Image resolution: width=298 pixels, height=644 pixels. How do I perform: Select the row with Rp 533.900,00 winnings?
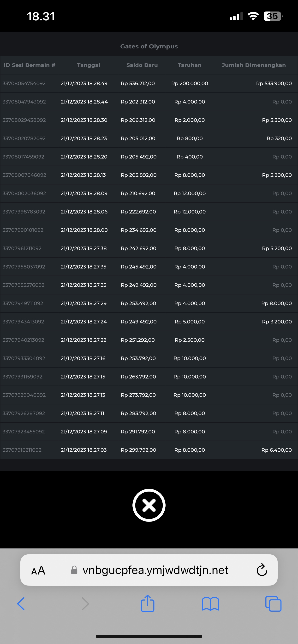click(274, 84)
